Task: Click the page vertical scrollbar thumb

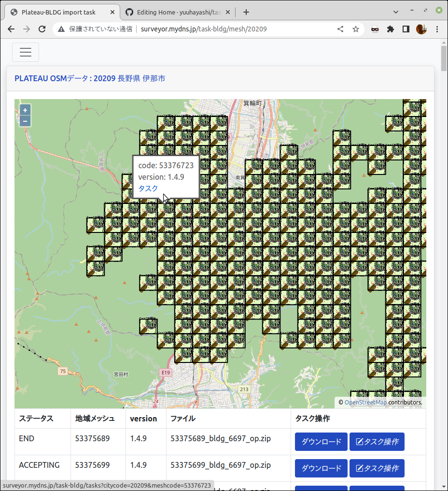Action: click(x=444, y=58)
